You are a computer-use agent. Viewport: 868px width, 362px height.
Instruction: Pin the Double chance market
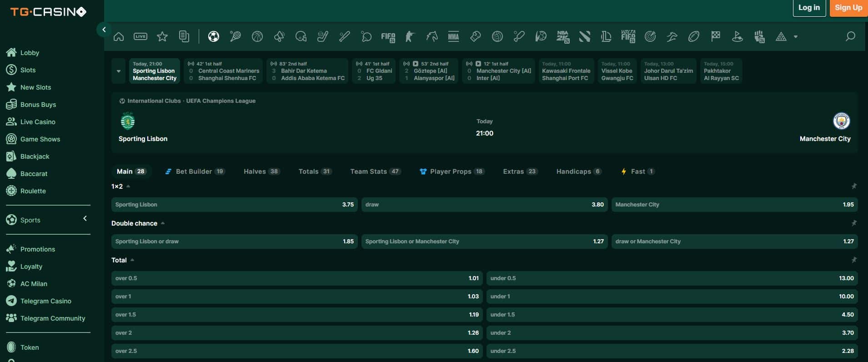click(x=854, y=223)
